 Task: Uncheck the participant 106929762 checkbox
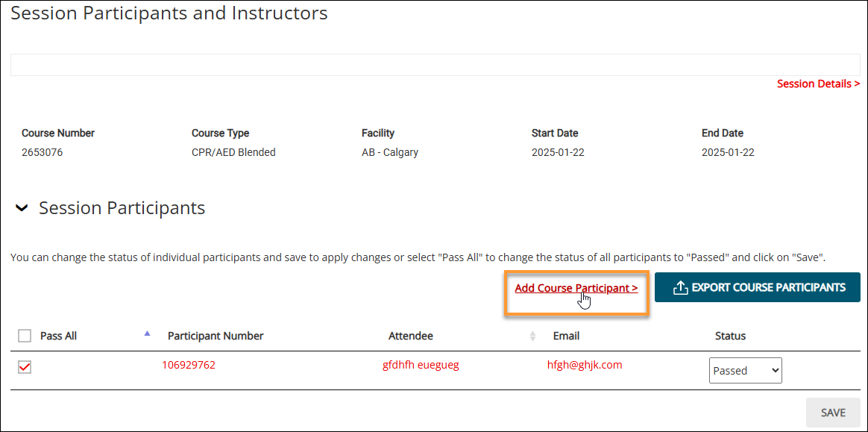click(25, 366)
